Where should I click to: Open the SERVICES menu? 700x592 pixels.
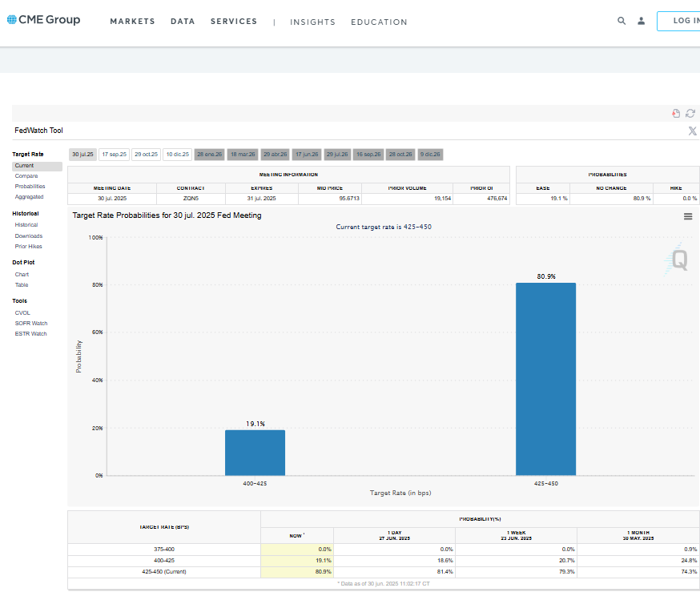[x=234, y=22]
